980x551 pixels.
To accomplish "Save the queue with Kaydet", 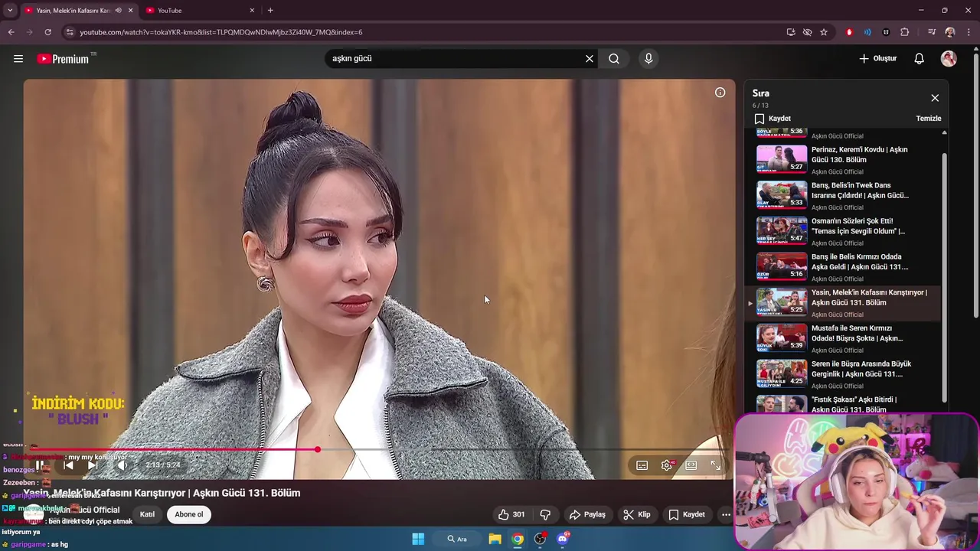I will 773,119.
